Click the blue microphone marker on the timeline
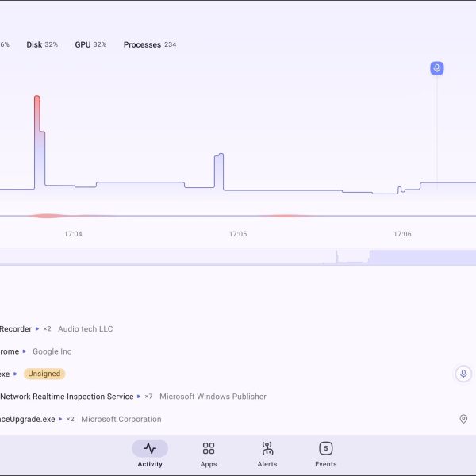 click(x=437, y=68)
